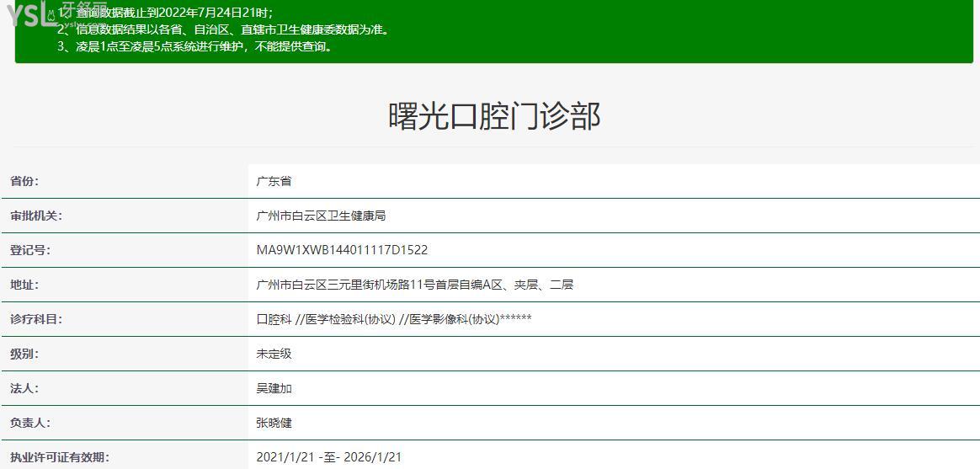Click the value 广东省

pos(274,181)
